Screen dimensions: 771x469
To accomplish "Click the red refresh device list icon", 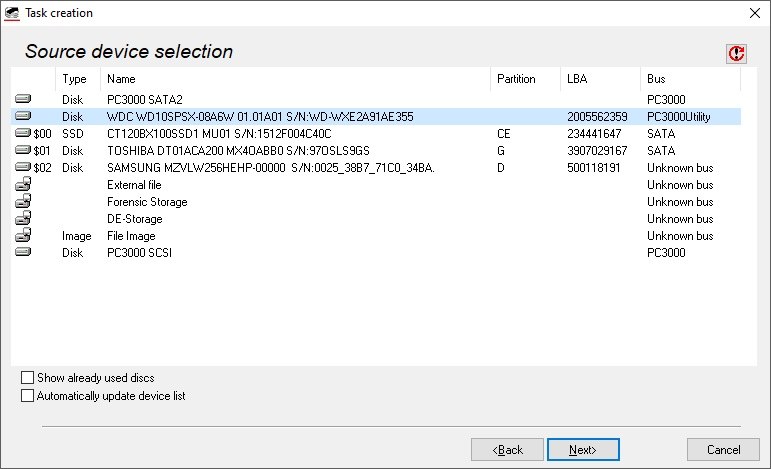I will (x=736, y=53).
